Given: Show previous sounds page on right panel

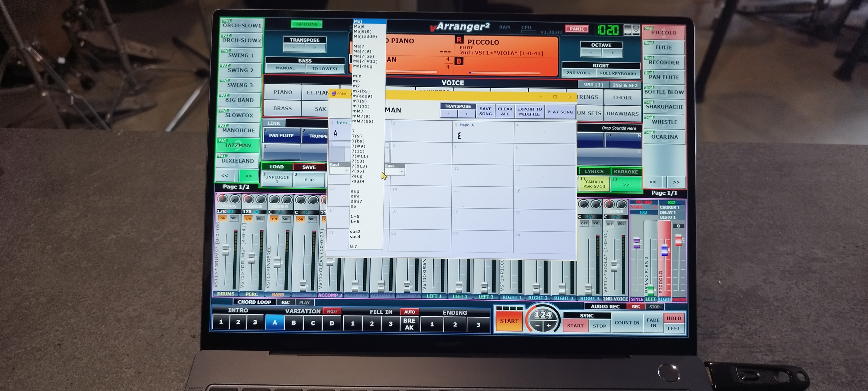Looking at the screenshot, I should [x=653, y=182].
